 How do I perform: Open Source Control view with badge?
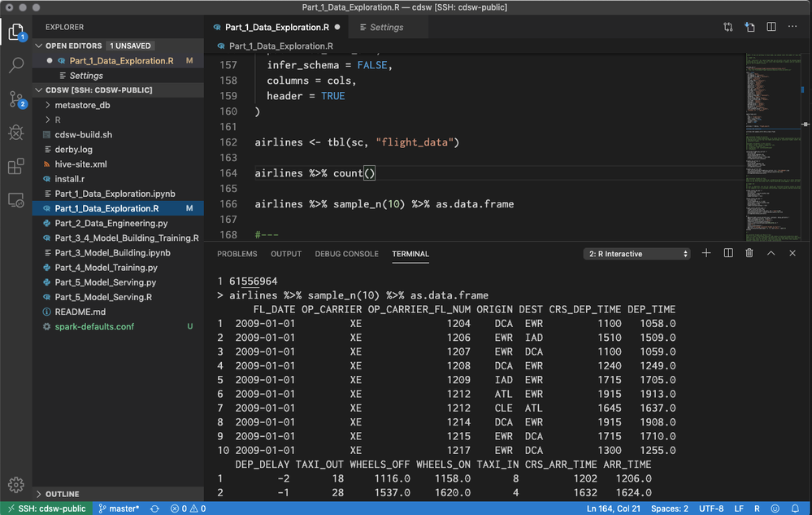16,99
